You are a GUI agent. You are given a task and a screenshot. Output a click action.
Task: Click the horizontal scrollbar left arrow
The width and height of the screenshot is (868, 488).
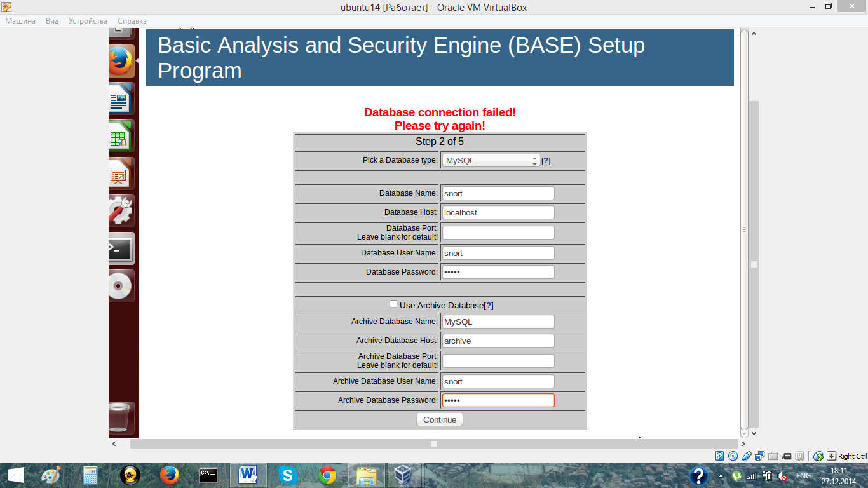[x=114, y=444]
